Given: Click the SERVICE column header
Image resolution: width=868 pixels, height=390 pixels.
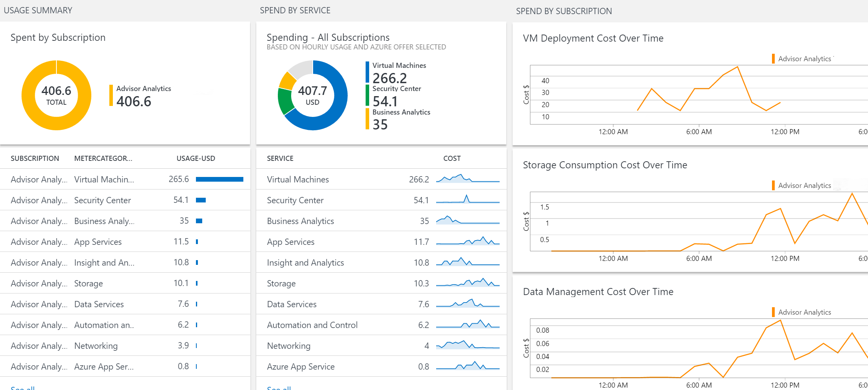Looking at the screenshot, I should coord(280,158).
